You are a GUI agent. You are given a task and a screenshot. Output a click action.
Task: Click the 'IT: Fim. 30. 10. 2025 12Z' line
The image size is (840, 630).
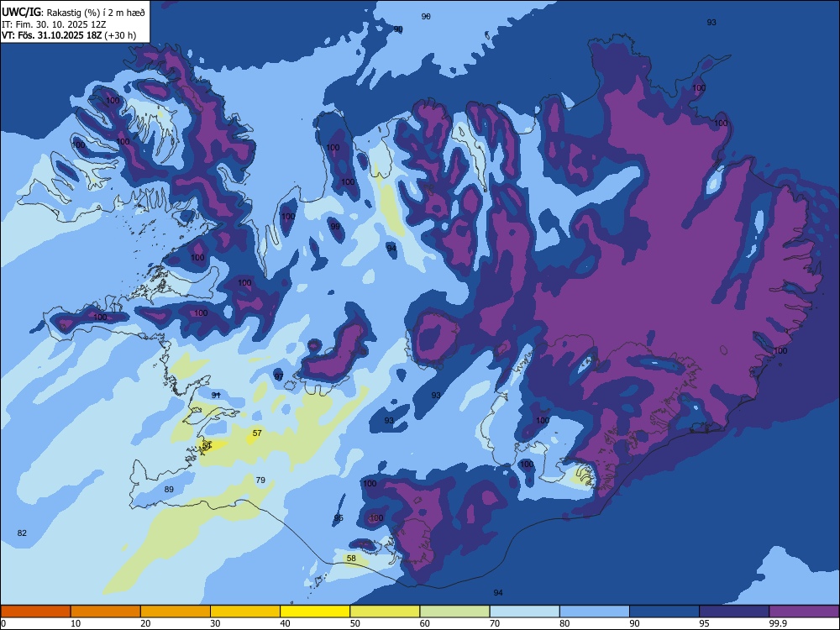pos(52,24)
